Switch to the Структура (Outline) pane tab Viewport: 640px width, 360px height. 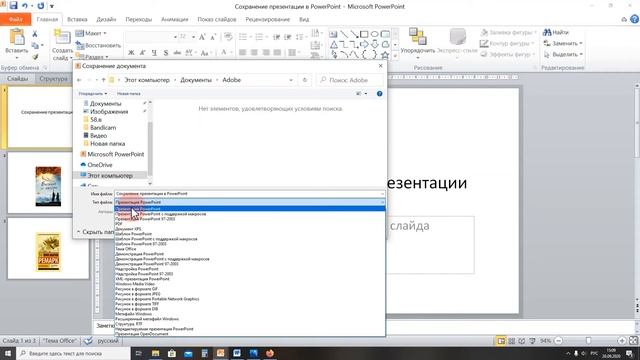coord(53,78)
